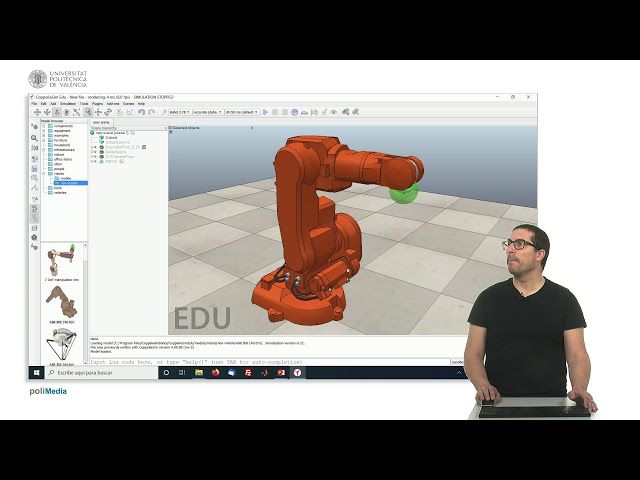Screen dimensions: 640x480
Task: Select the camera opening angle tool
Action: [x=67, y=112]
